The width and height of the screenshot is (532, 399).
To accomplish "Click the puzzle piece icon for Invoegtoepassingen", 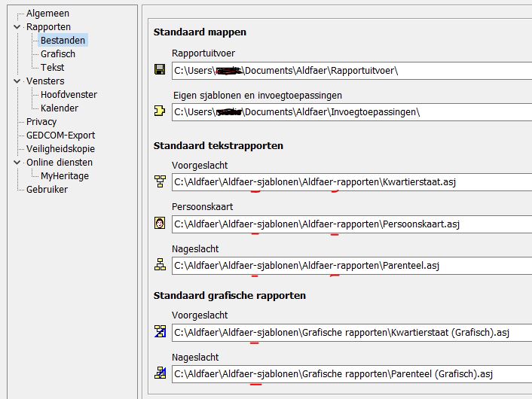I will coord(160,111).
